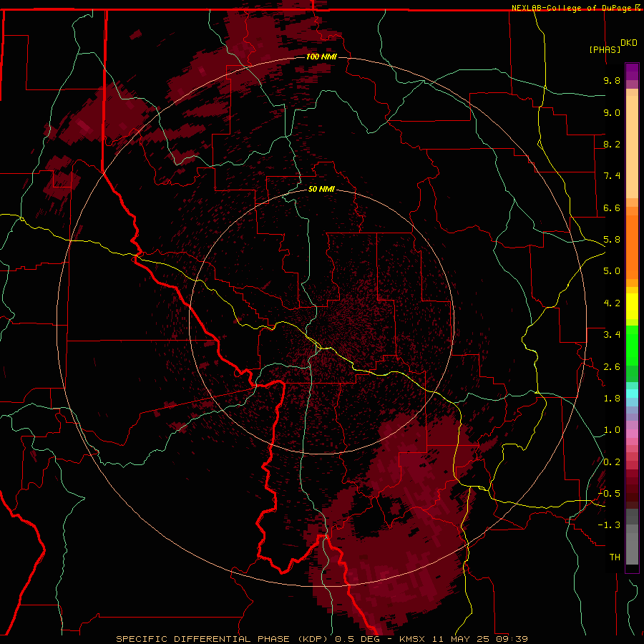Pick the bright yellow color scale segment

point(632,306)
